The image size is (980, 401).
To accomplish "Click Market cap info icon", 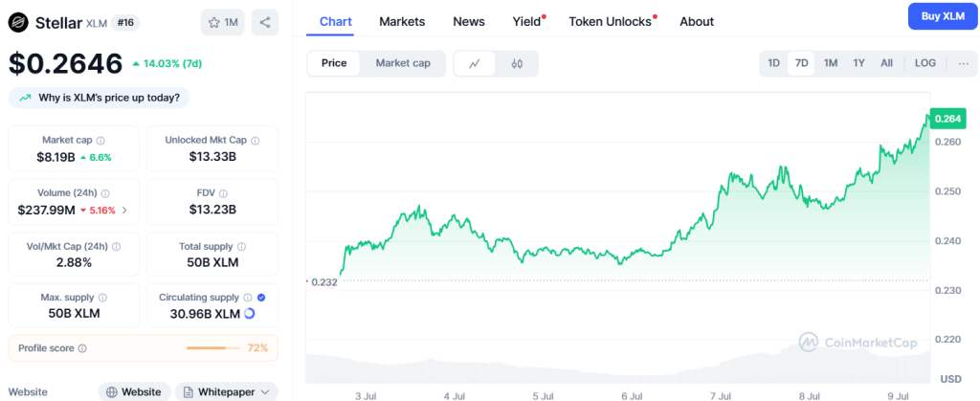I will (x=100, y=141).
